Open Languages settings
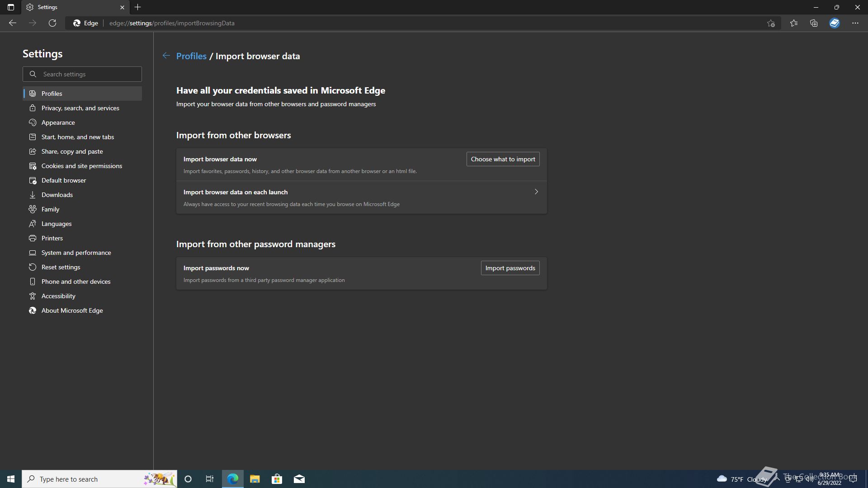 tap(82, 224)
